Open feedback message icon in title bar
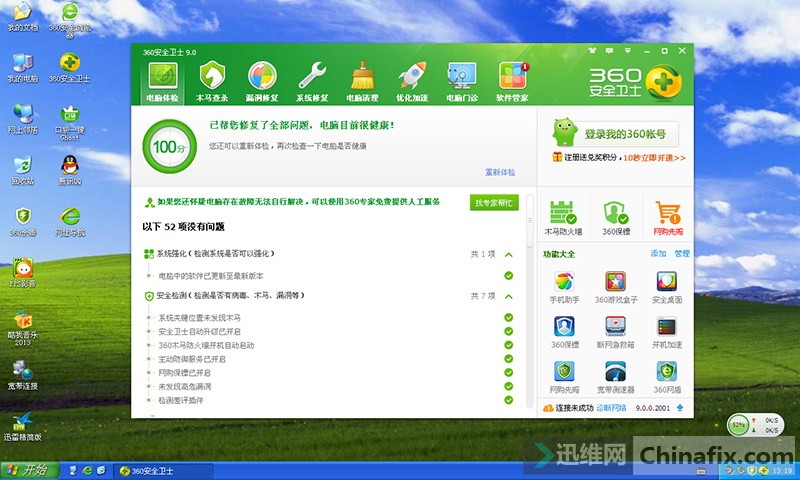Image resolution: width=800 pixels, height=480 pixels. 609,50
